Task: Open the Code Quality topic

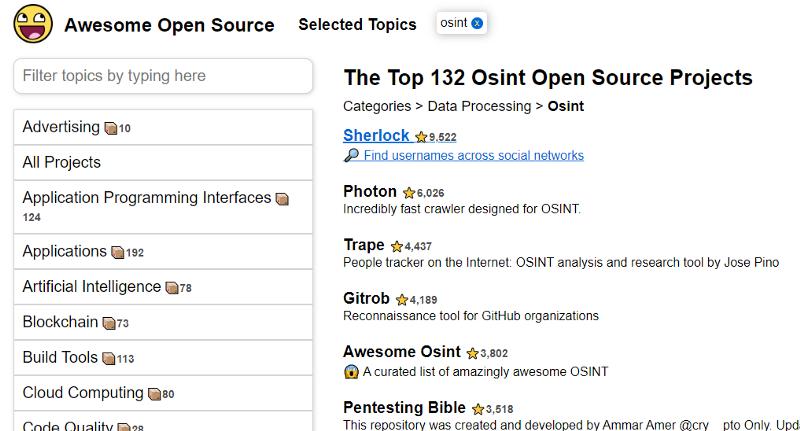Action: point(163,423)
